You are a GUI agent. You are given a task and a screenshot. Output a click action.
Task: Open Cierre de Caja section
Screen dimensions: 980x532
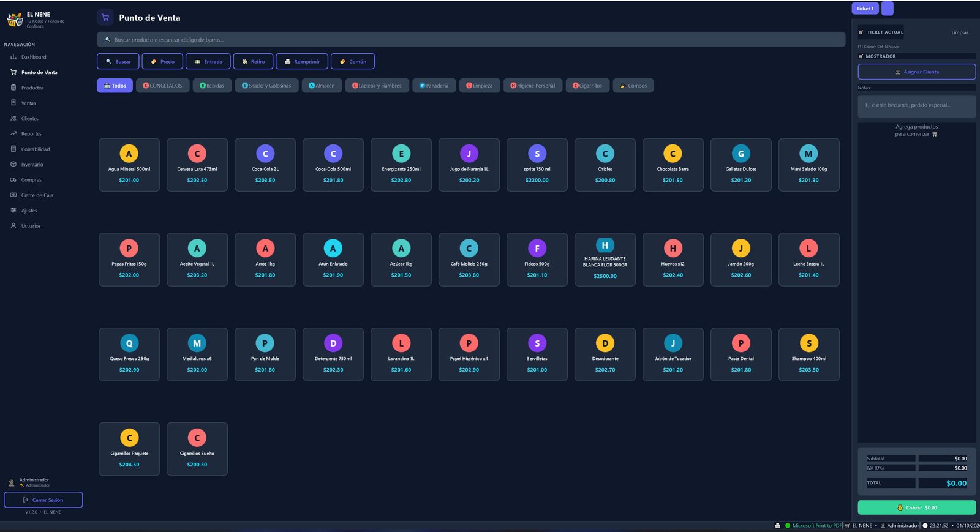[37, 195]
